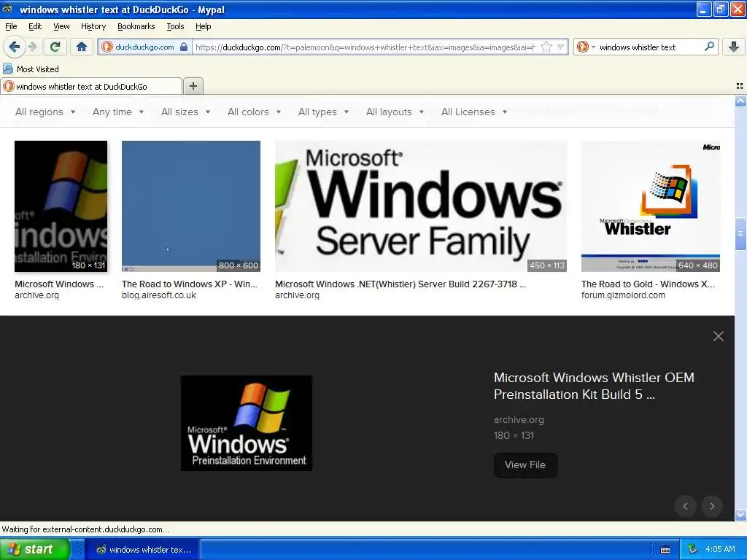Expand the All colors filter
The width and height of the screenshot is (747, 560).
coord(254,112)
